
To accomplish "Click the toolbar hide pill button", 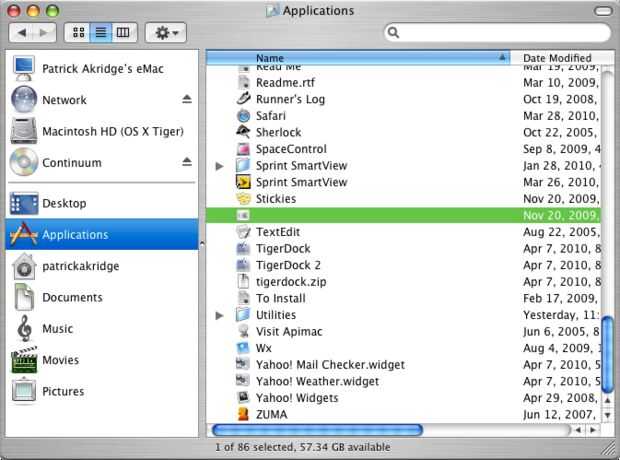I will tap(603, 11).
